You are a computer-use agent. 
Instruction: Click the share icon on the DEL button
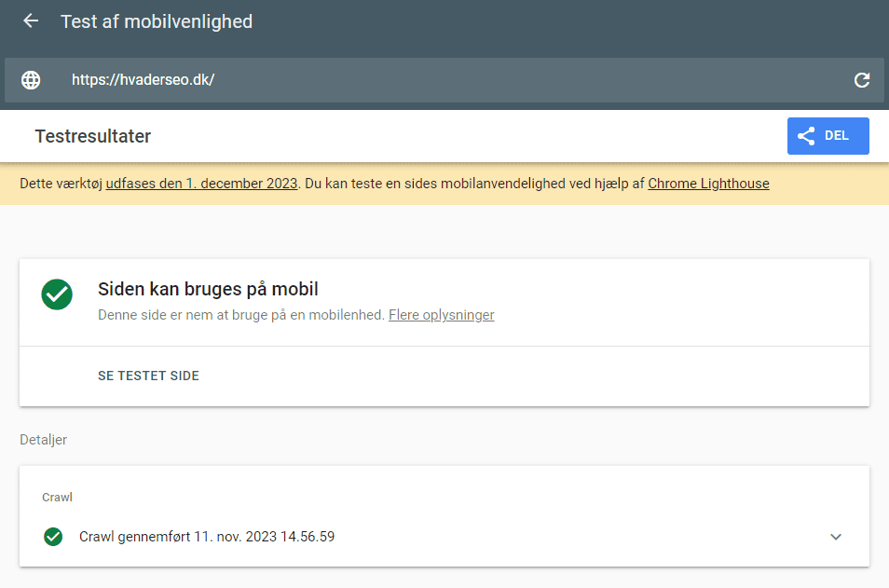pyautogui.click(x=806, y=135)
